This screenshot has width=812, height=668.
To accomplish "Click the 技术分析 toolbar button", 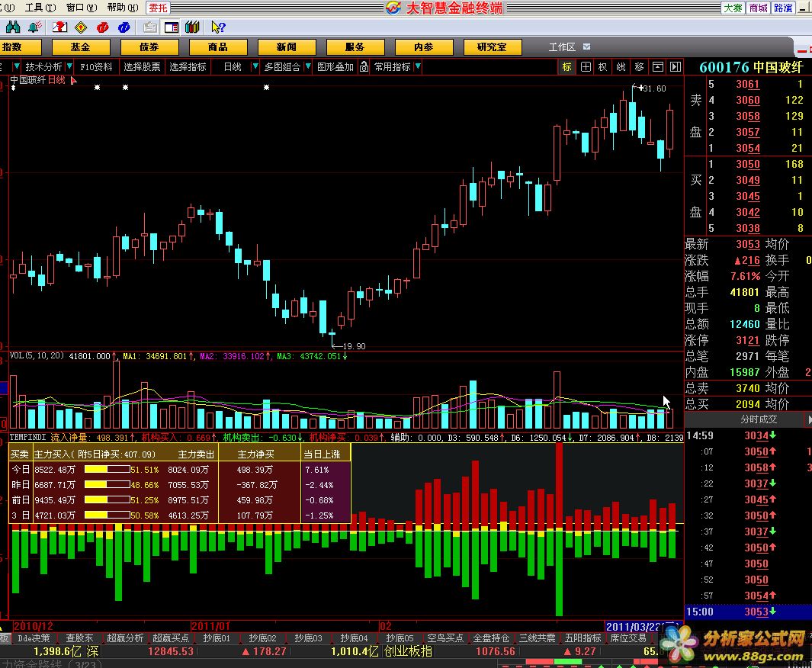I will (43, 67).
